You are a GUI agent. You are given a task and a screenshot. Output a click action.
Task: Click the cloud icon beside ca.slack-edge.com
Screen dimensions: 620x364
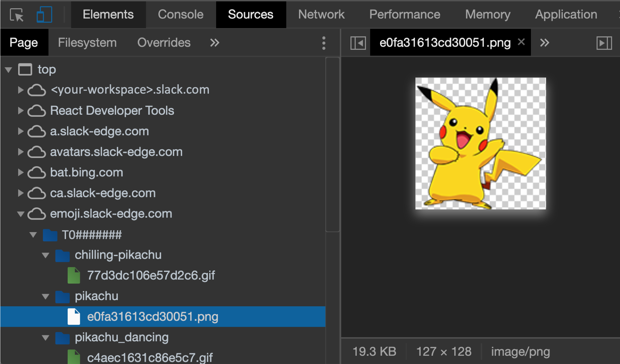click(37, 194)
